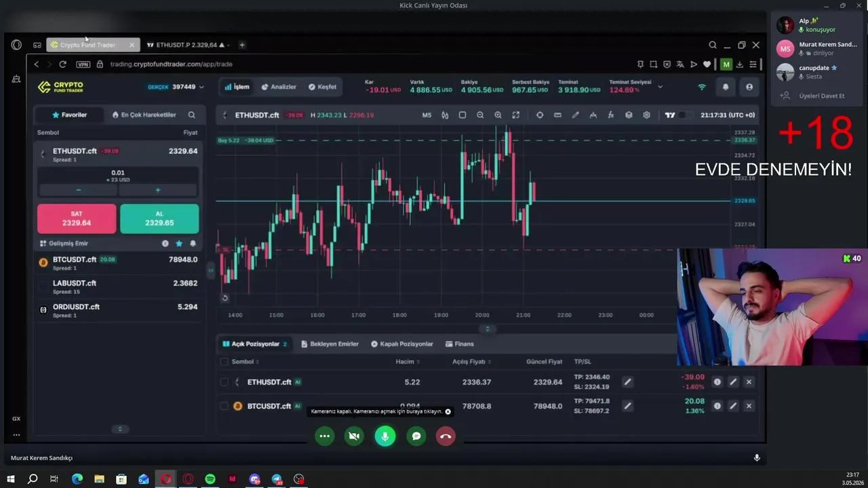Viewport: 868px width, 488px height.
Task: Show the En Çok Hareketliler tab
Action: (144, 115)
